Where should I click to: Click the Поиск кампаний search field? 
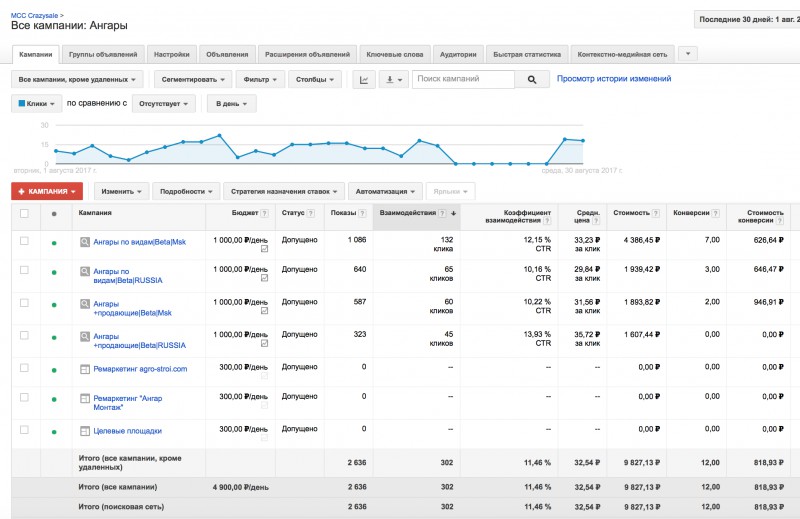tap(463, 80)
